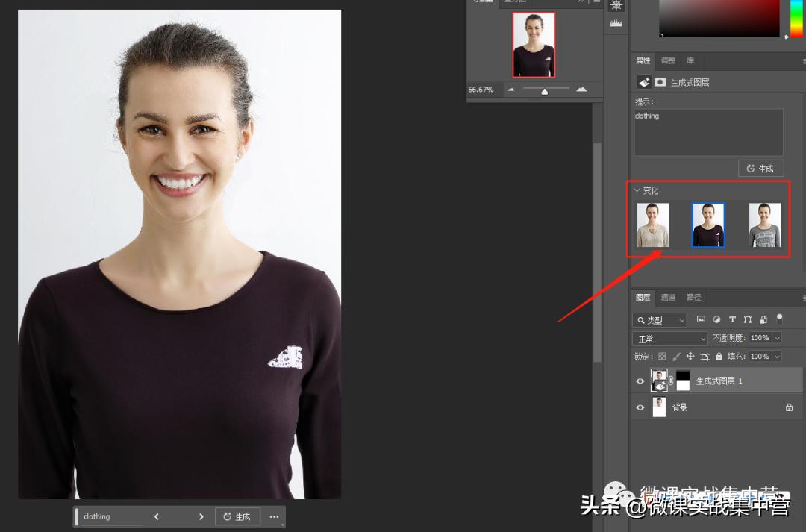The image size is (806, 532).
Task: Click the lock image pixels brush icon
Action: click(676, 357)
